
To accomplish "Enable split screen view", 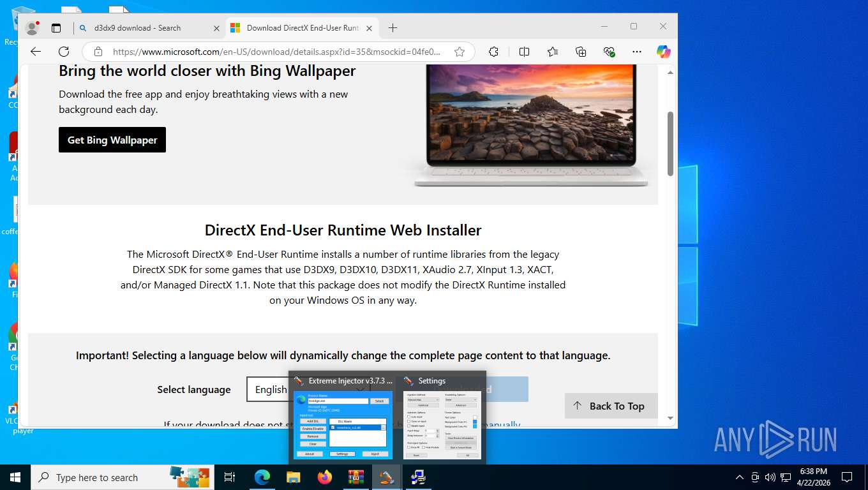I will (x=524, y=52).
